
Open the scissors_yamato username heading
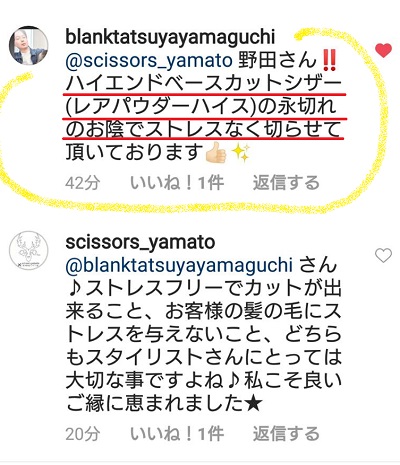click(140, 243)
